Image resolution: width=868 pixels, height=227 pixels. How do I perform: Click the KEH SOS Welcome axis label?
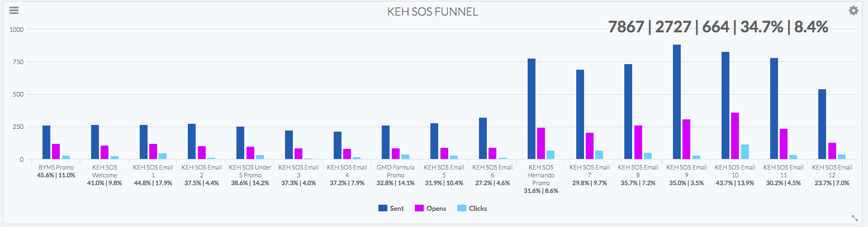coord(104,171)
